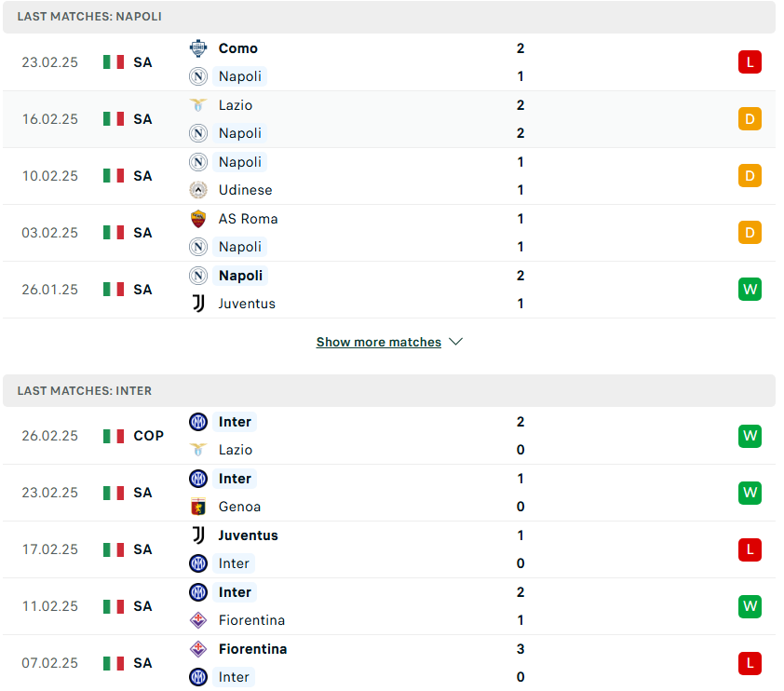Click the red L badge for Fiorentina 3-0 match
The height and width of the screenshot is (691, 784).
tap(750, 663)
